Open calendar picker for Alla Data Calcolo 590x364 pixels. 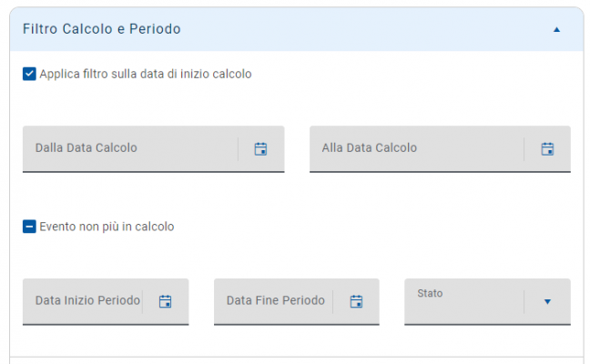pos(547,148)
